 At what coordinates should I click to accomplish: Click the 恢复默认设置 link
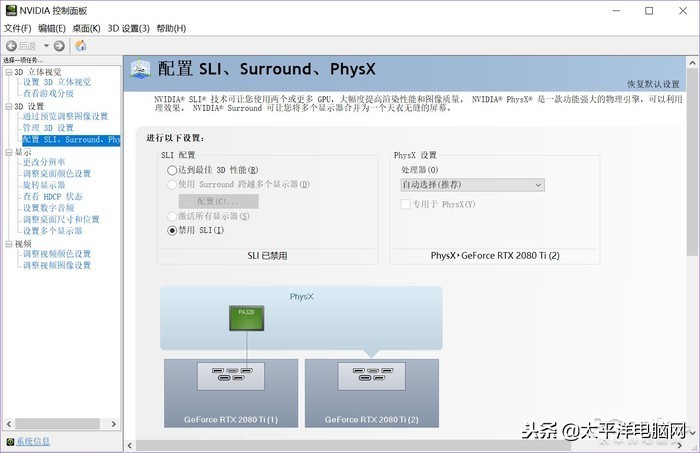pyautogui.click(x=653, y=84)
